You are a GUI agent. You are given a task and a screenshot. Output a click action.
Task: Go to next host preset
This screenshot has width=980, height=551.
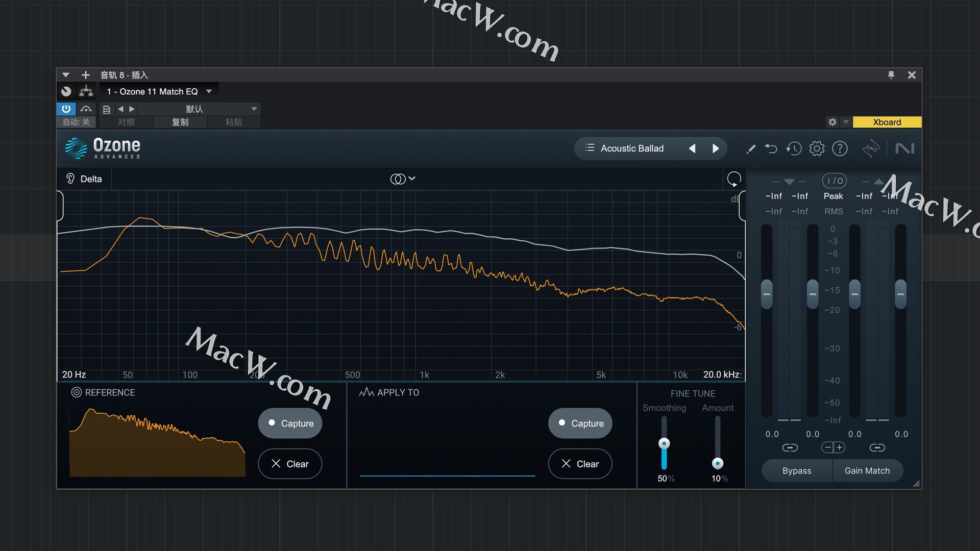pyautogui.click(x=132, y=109)
